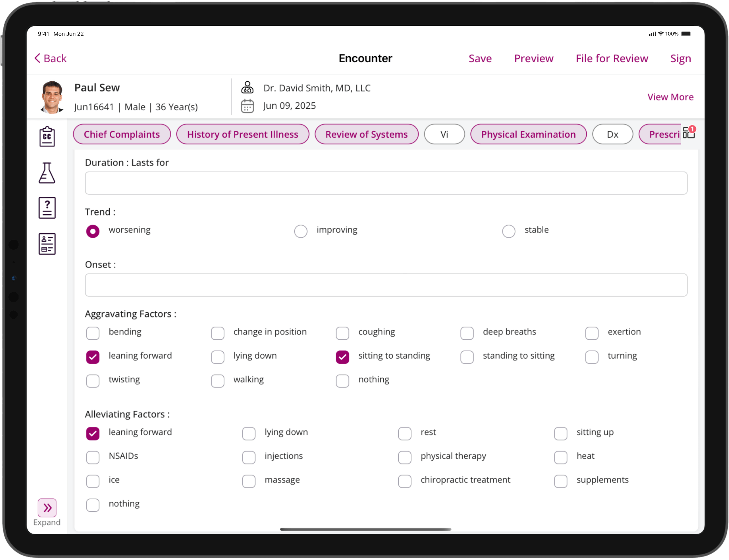
Task: Click the layout icon with notification badge
Action: 688,133
